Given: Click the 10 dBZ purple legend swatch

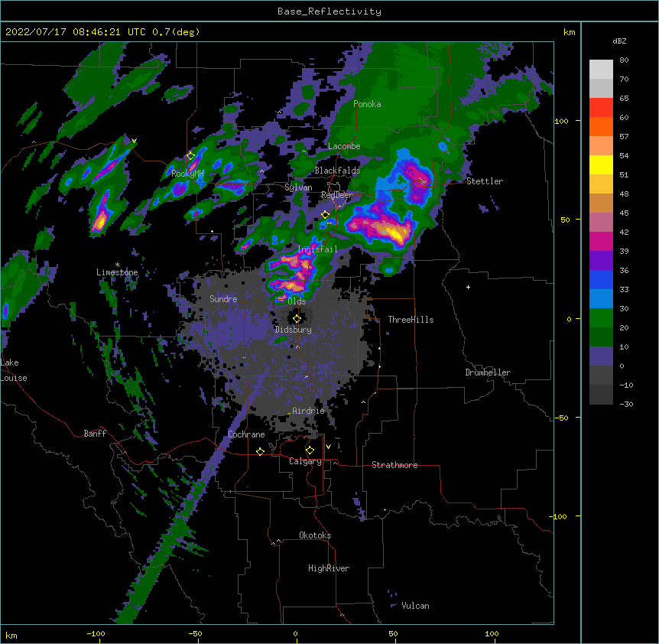Looking at the screenshot, I should point(601,356).
